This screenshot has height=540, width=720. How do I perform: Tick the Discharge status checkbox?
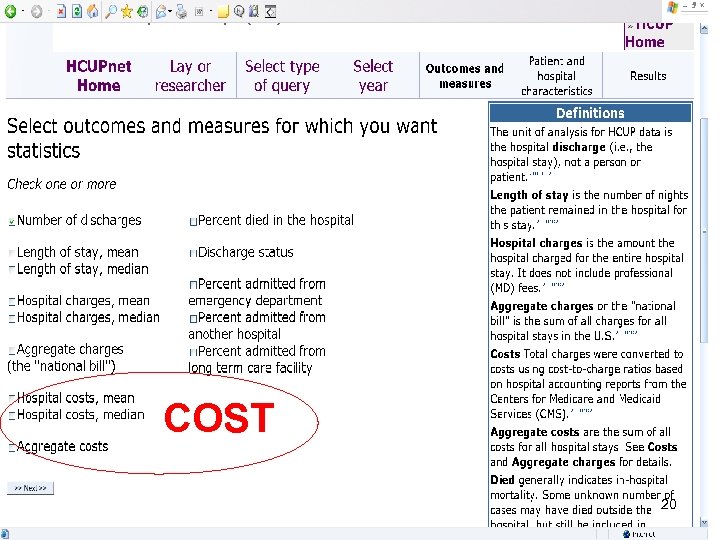[x=193, y=253]
